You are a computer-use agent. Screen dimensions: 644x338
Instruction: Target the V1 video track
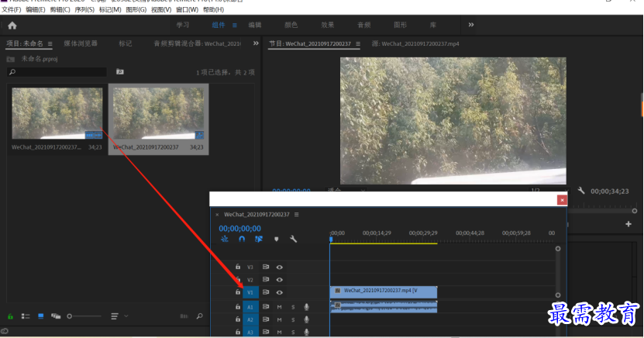tap(250, 292)
